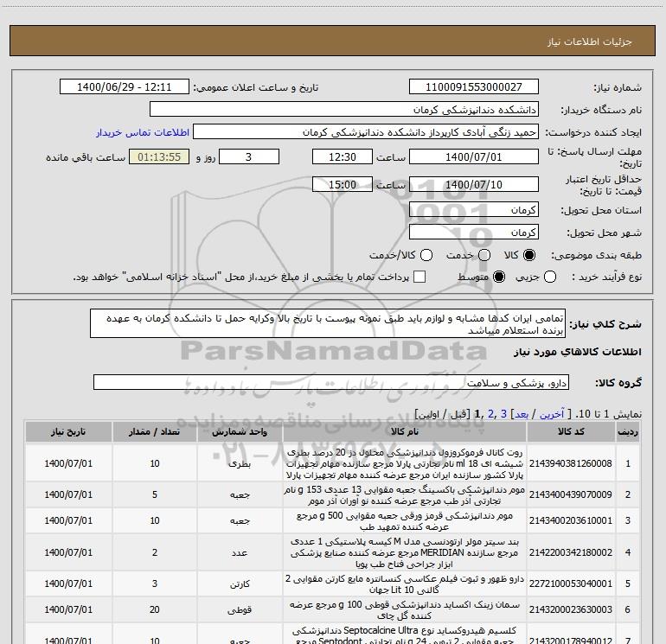Click the remaining days field showing 3

(249, 156)
